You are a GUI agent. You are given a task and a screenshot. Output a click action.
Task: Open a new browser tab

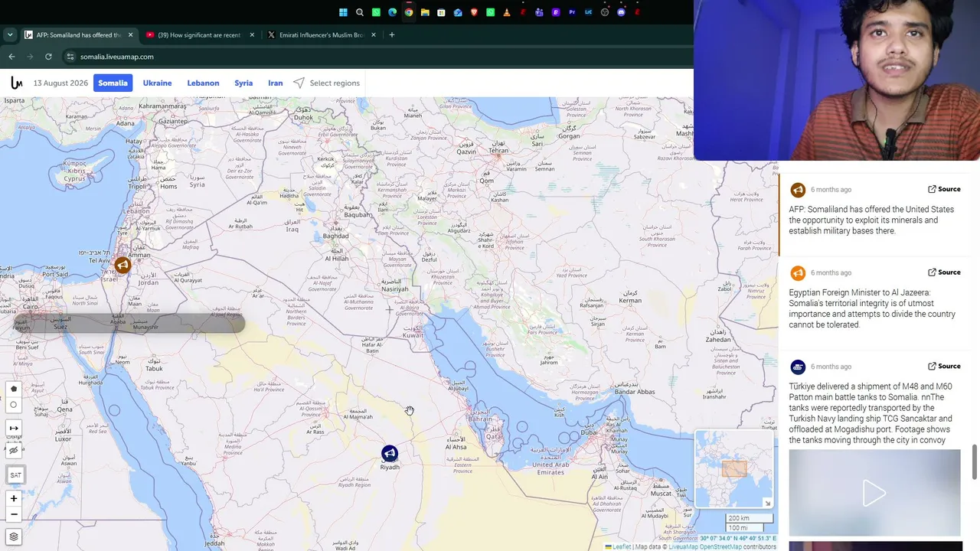pos(392,35)
